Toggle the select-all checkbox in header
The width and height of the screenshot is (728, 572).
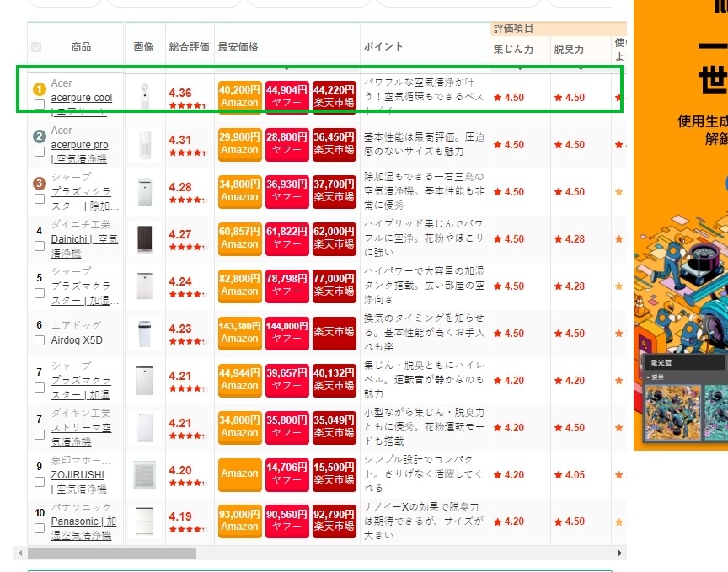click(x=36, y=47)
